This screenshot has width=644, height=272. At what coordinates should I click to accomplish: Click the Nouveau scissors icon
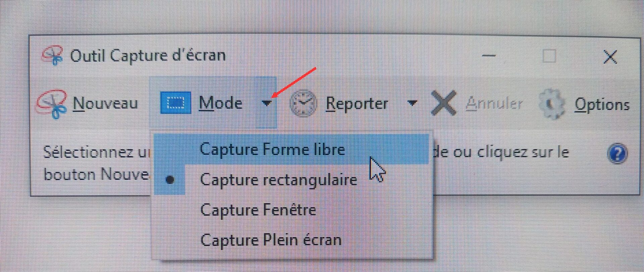point(52,104)
